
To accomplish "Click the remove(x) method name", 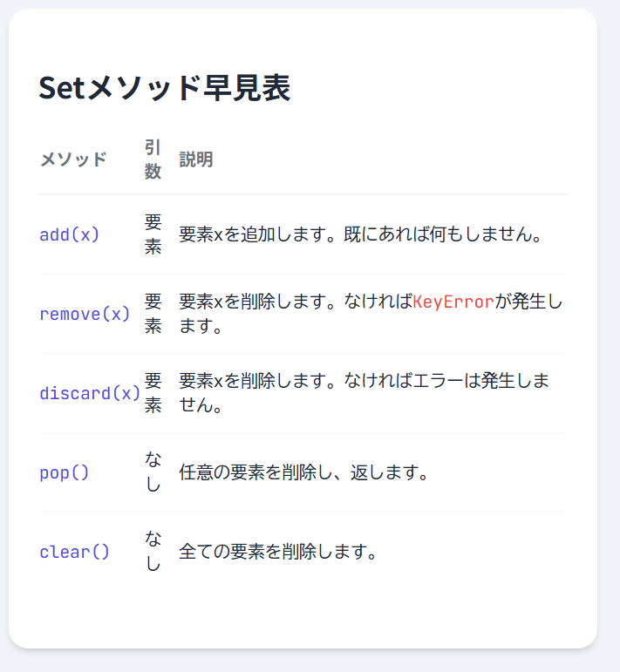I will click(85, 314).
